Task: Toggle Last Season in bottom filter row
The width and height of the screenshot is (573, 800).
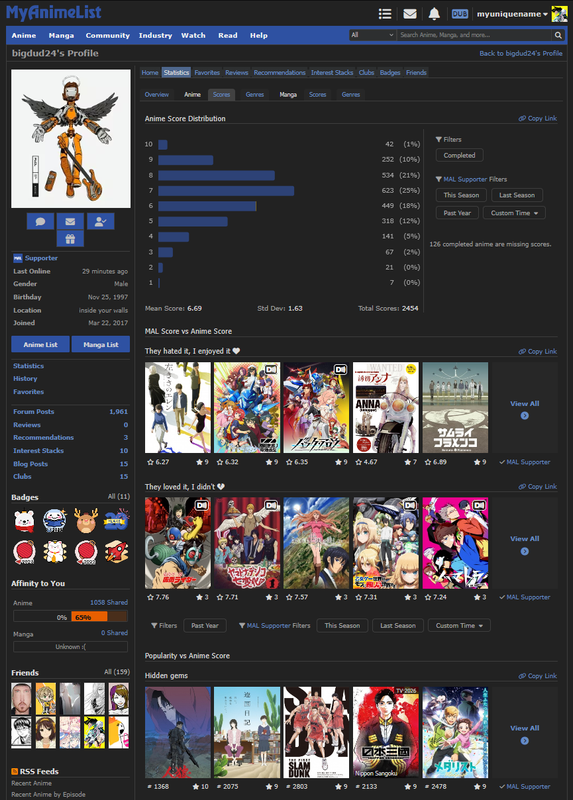Action: pyautogui.click(x=398, y=626)
